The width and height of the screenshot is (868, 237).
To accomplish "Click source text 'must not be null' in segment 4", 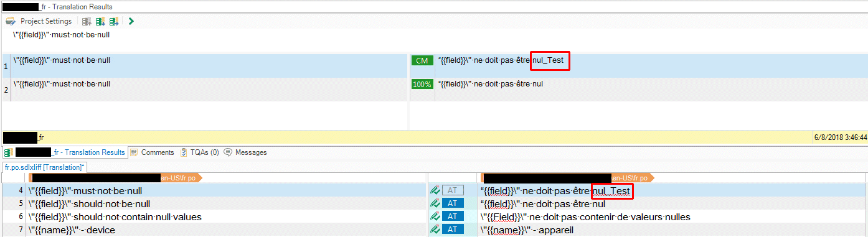I will click(85, 190).
